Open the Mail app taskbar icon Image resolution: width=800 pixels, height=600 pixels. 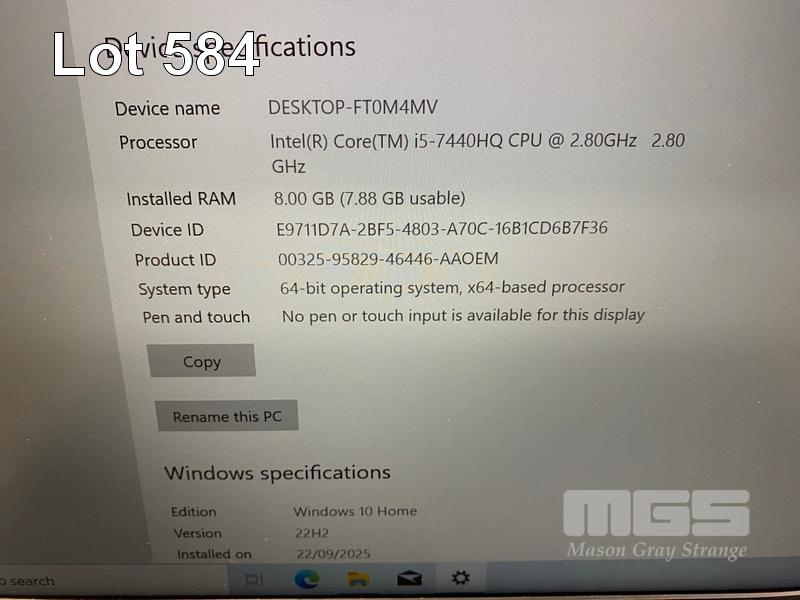tap(409, 579)
